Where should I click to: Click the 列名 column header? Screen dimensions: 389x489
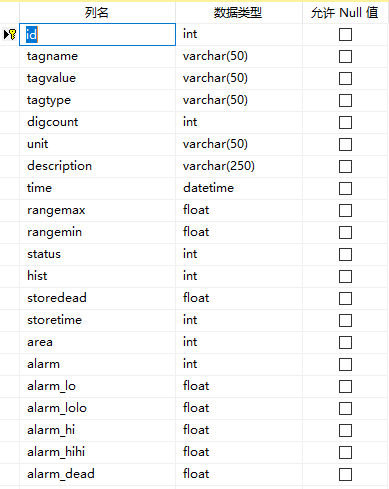pos(97,13)
